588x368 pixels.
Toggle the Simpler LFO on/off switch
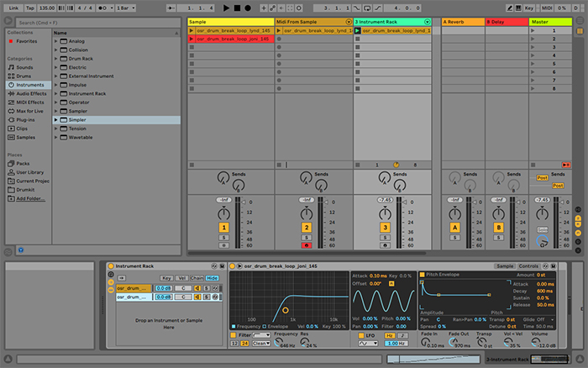pos(361,335)
